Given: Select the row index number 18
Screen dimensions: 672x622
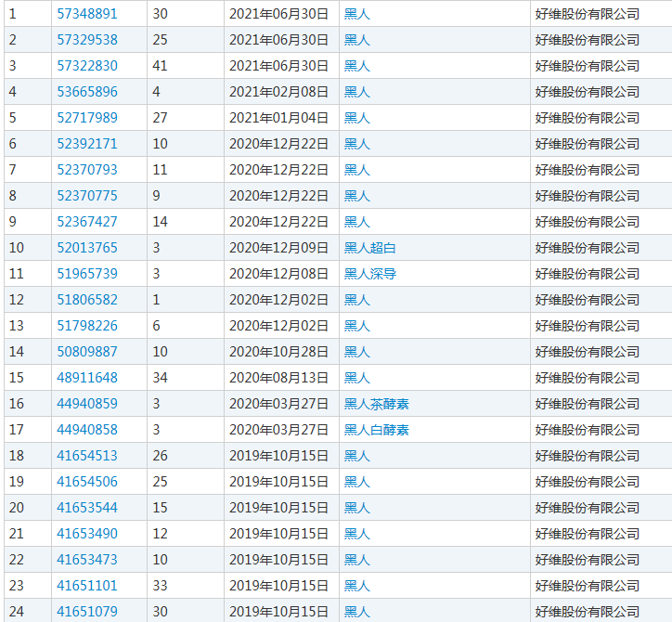Looking at the screenshot, I should (x=17, y=456).
